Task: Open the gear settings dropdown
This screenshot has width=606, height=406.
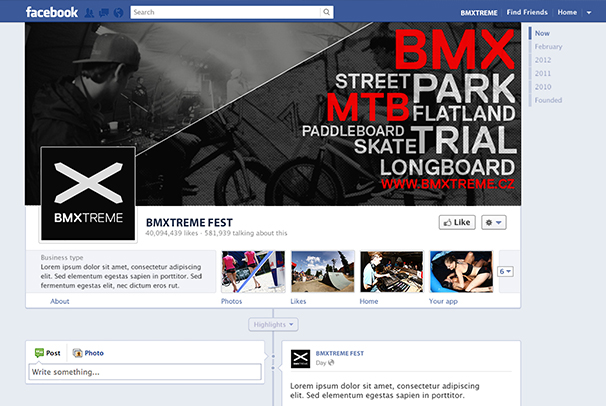Action: click(494, 222)
